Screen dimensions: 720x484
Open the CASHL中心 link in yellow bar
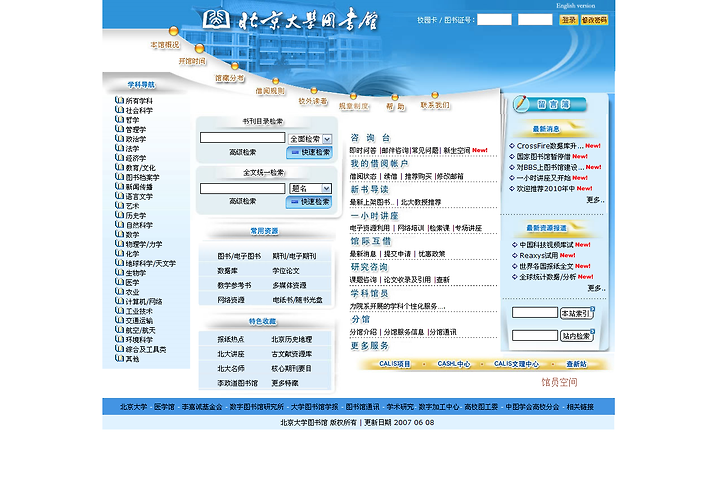coord(454,364)
